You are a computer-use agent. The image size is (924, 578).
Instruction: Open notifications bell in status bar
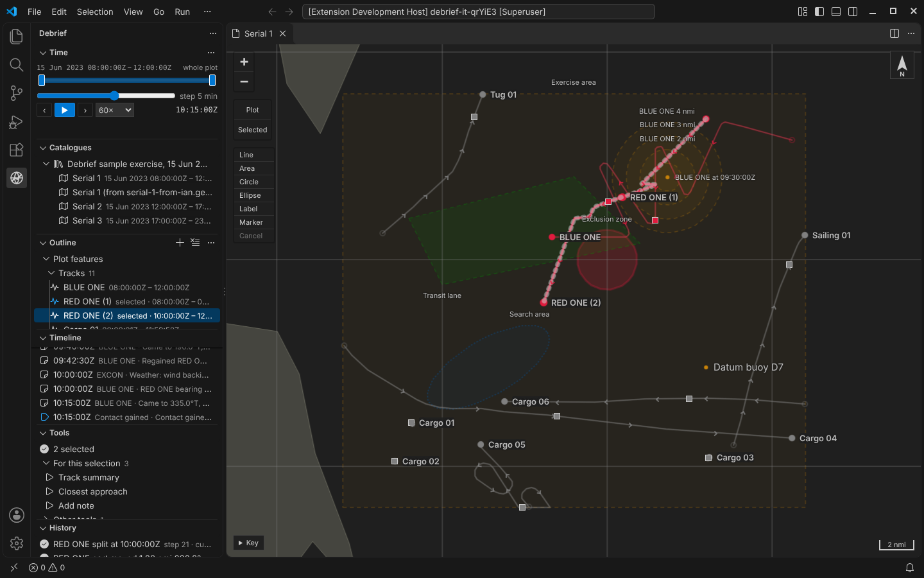click(910, 568)
